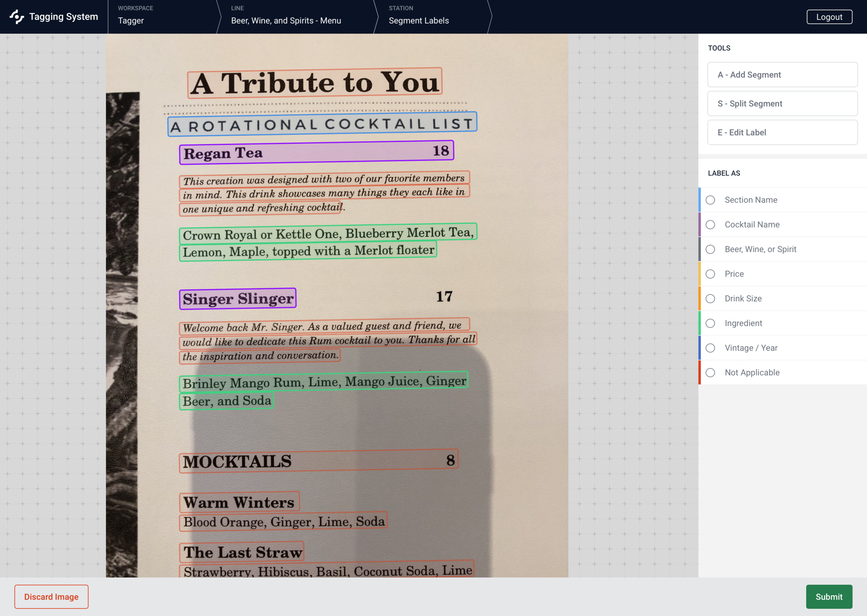The width and height of the screenshot is (867, 616).
Task: Choose the Ingredient radio button
Action: click(710, 323)
